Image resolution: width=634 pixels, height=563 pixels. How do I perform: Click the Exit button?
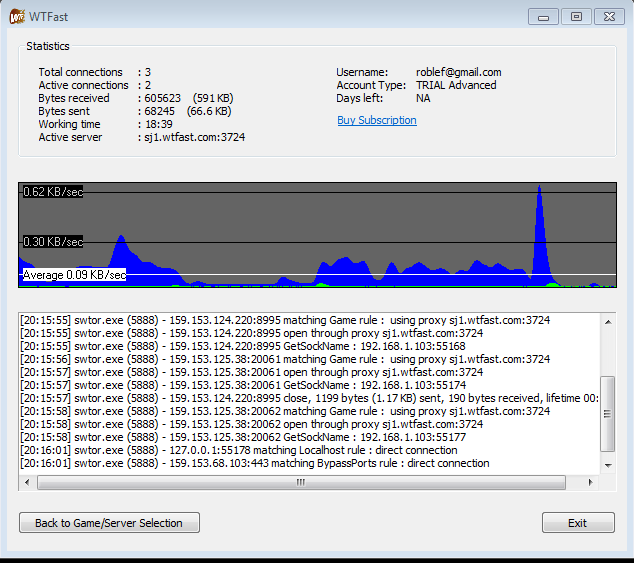[578, 523]
